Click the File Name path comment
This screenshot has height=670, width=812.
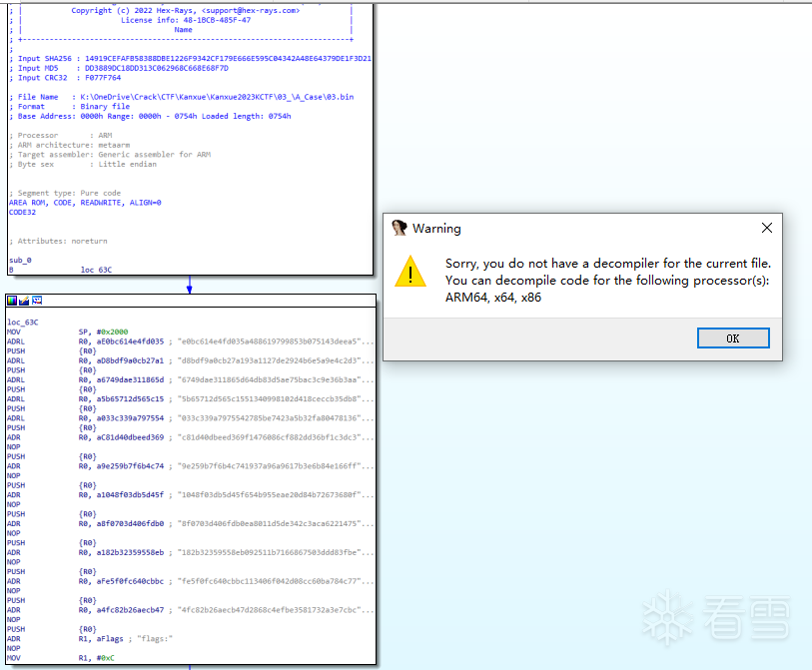pyautogui.click(x=181, y=97)
